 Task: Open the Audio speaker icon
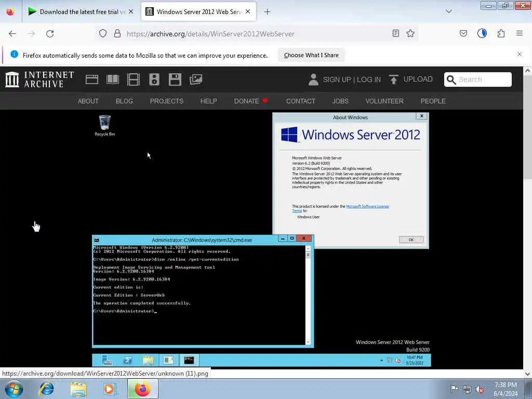[x=154, y=79]
